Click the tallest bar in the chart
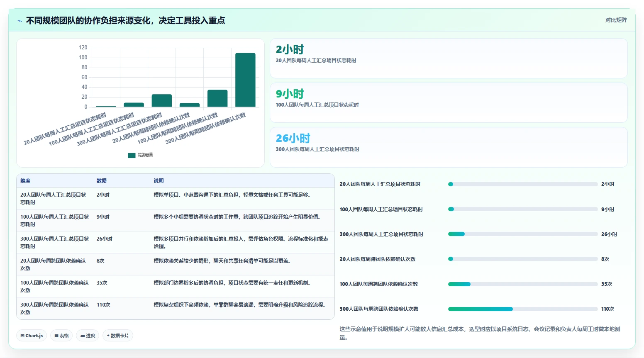This screenshot has height=358, width=644. (x=245, y=80)
